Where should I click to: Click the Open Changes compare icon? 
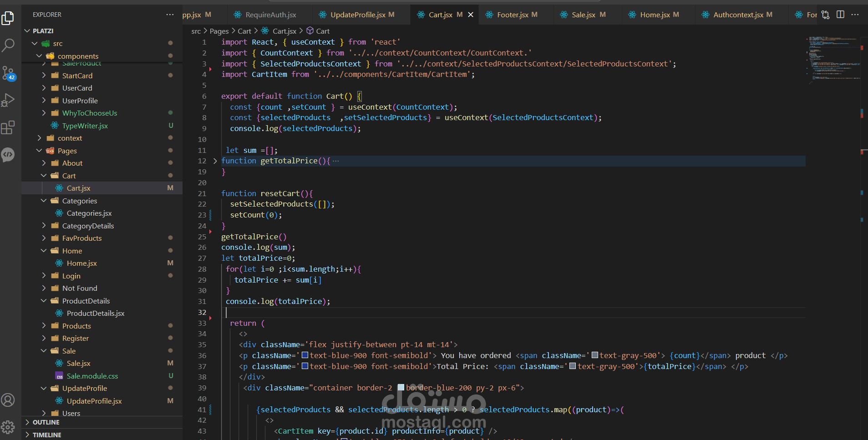click(825, 15)
